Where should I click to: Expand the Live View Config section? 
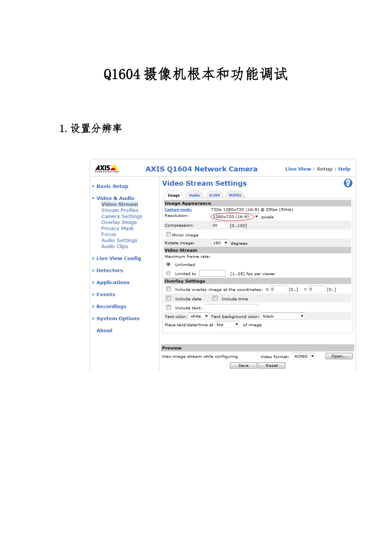point(118,259)
